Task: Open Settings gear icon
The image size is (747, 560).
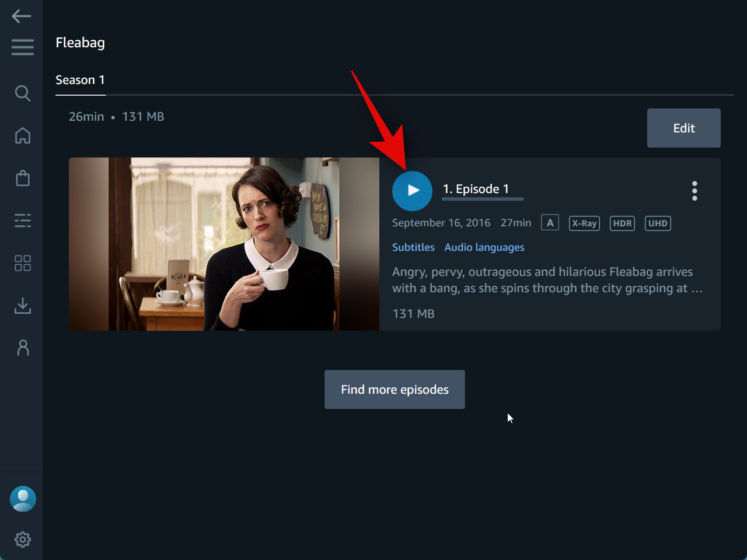Action: (x=23, y=540)
